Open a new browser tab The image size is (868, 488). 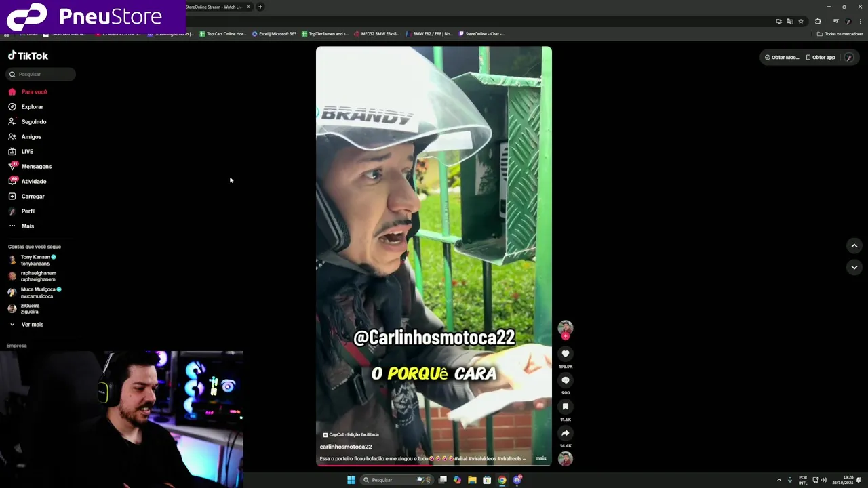click(x=260, y=7)
